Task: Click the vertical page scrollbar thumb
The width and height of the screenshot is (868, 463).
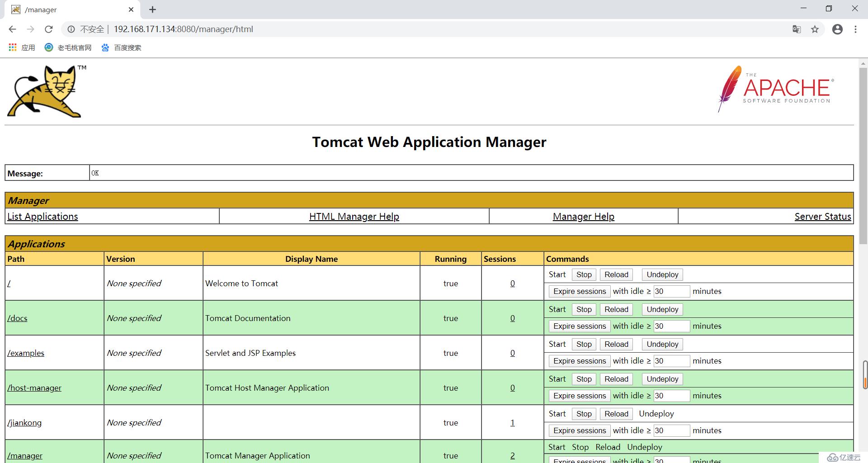Action: (x=863, y=156)
